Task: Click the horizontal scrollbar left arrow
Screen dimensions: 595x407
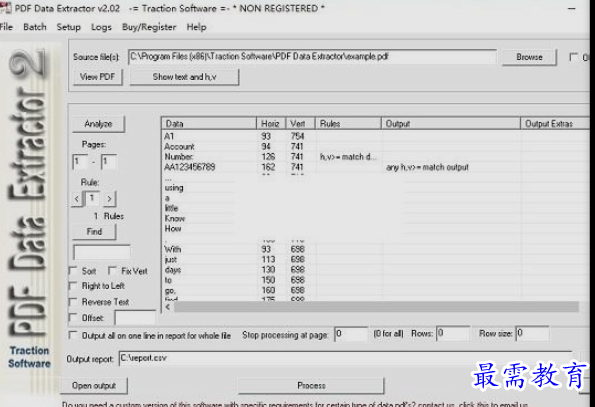Action: pyautogui.click(x=168, y=307)
